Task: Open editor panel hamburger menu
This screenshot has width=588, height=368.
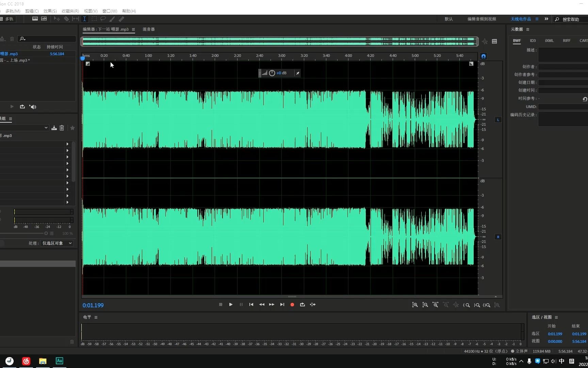Action: (133, 30)
